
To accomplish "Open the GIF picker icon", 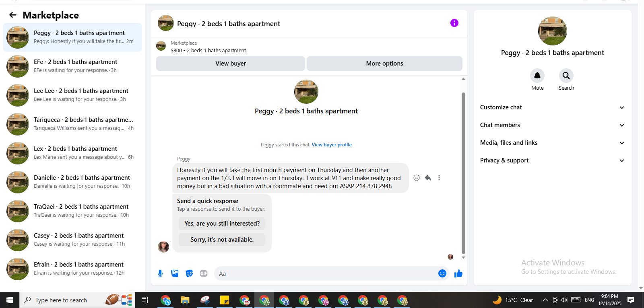I will point(204,273).
